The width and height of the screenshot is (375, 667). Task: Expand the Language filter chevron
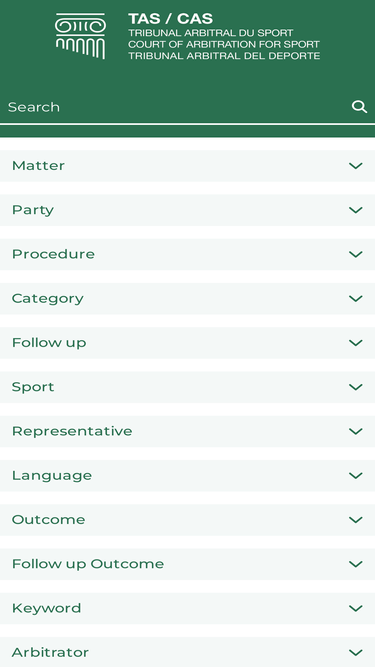[355, 476]
